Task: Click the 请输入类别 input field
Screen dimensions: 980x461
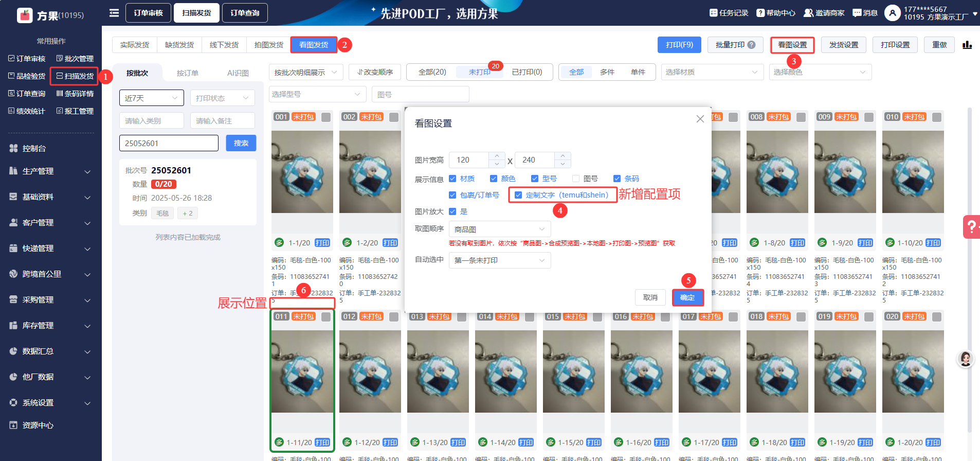Action: 152,120
